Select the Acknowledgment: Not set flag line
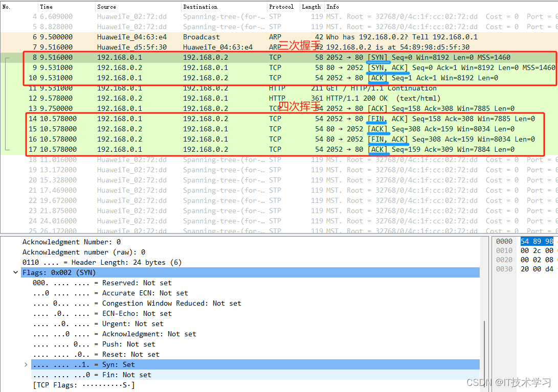The image size is (558, 392). tap(114, 334)
